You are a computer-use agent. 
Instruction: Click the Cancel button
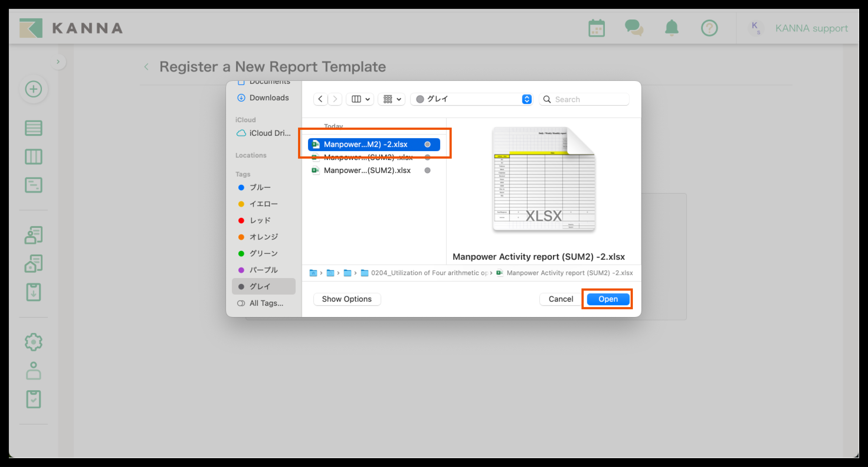[x=560, y=299]
